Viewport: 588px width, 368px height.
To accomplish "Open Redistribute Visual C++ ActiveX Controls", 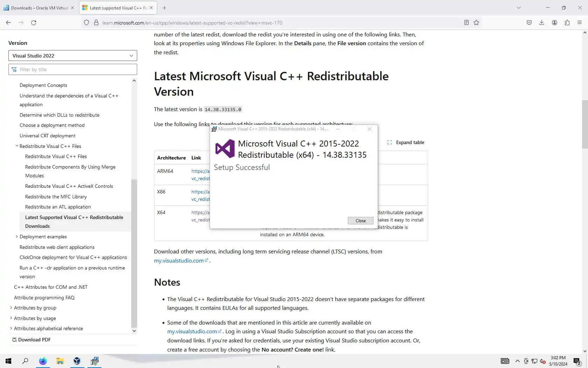I will coord(69,186).
